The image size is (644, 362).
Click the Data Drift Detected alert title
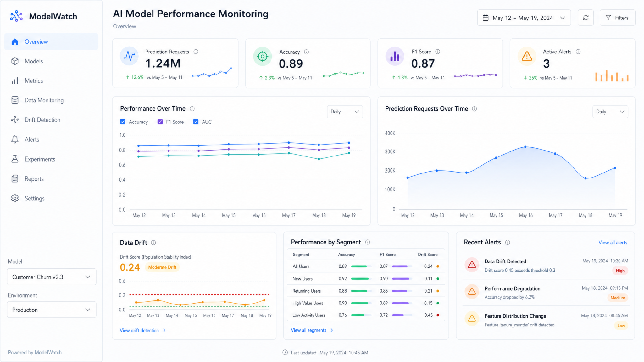click(x=505, y=261)
